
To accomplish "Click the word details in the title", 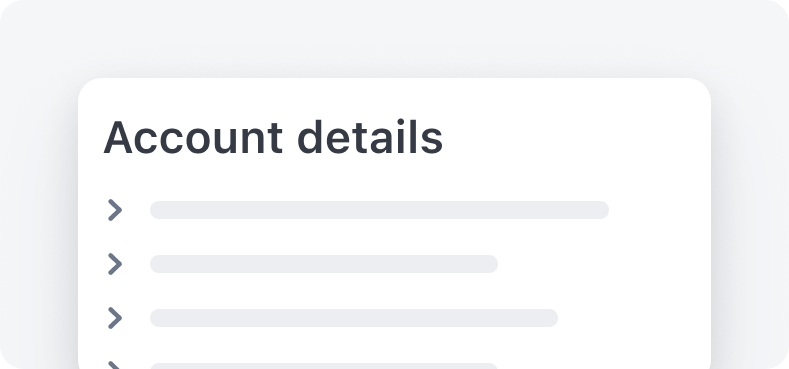I will coord(370,137).
